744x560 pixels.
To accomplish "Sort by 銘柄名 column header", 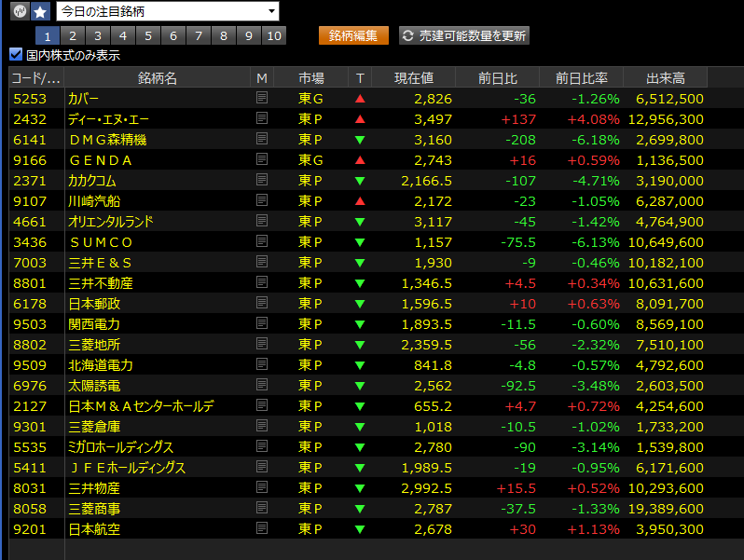I will pos(158,77).
